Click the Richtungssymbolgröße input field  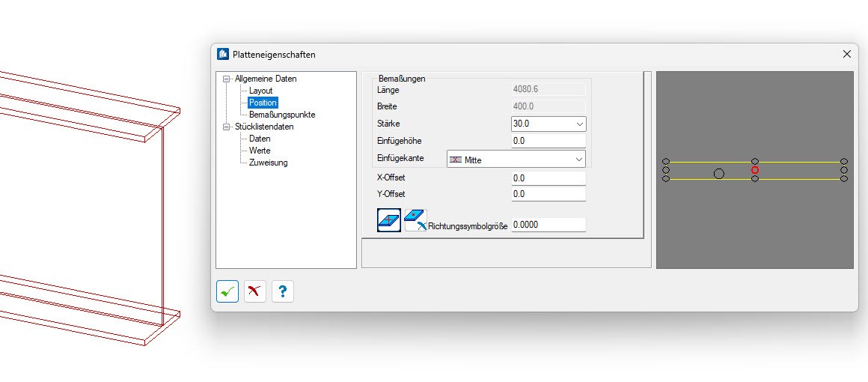548,225
